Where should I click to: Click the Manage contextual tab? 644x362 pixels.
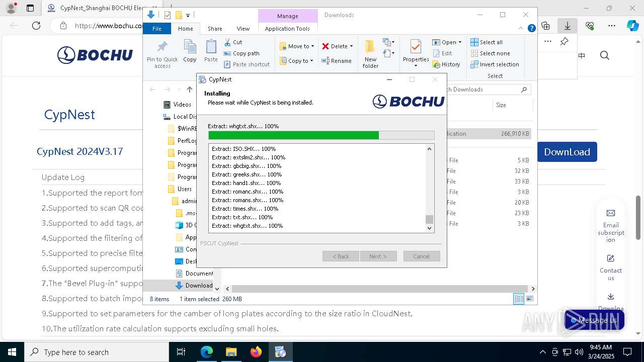tap(288, 16)
